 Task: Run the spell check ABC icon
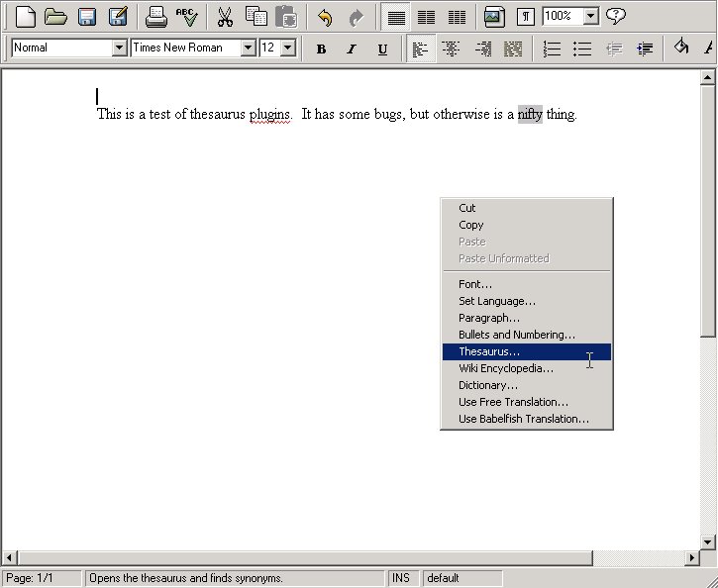pos(186,16)
